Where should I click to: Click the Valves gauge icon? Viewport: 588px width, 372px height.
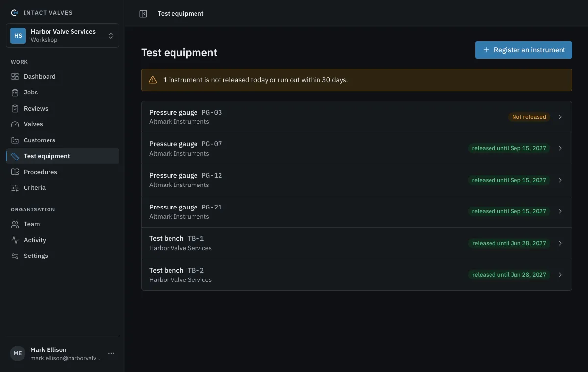coord(15,124)
